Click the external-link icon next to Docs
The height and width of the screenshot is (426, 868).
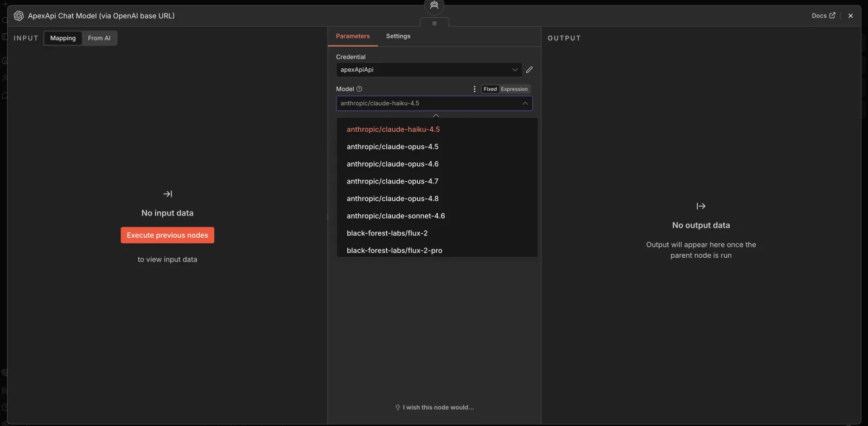click(x=832, y=16)
